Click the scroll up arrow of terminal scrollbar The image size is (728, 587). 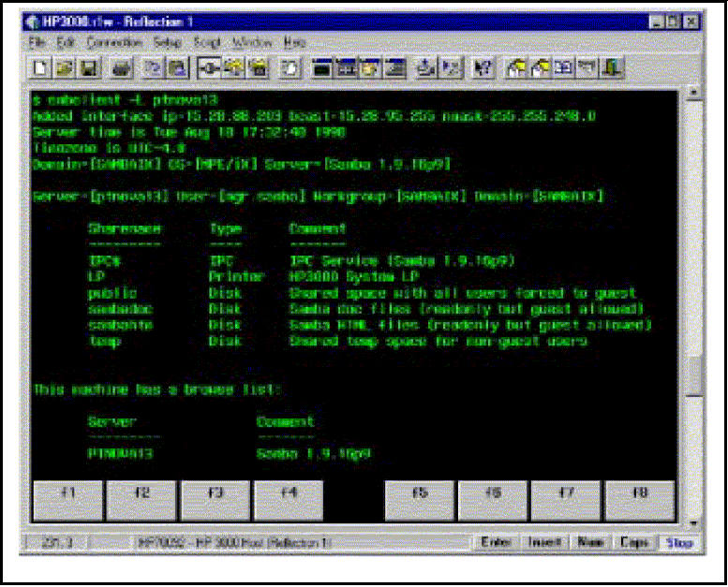click(x=693, y=93)
